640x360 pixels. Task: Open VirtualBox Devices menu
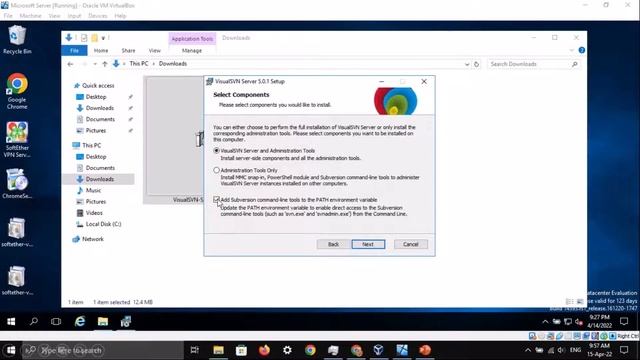pos(98,16)
